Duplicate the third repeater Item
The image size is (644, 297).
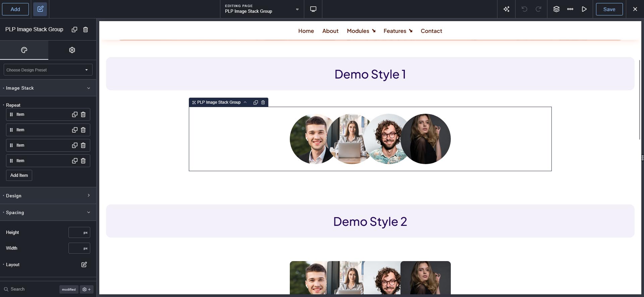[x=74, y=145]
